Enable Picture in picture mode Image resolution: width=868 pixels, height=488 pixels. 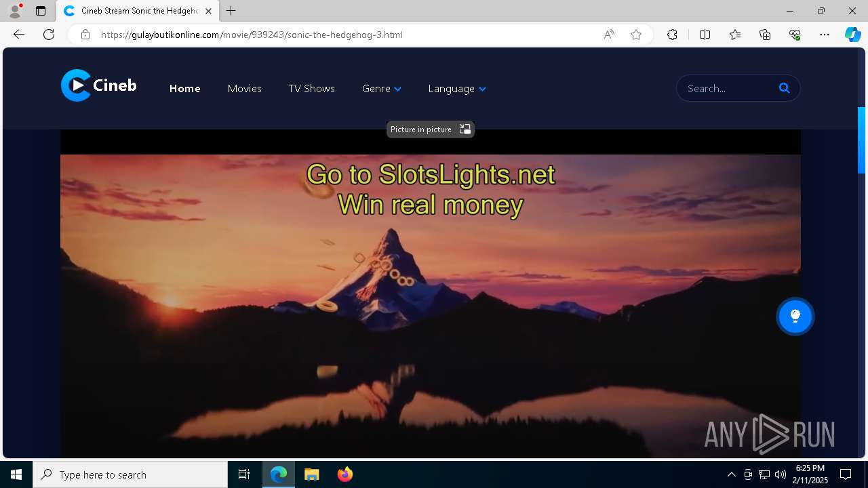pos(430,129)
